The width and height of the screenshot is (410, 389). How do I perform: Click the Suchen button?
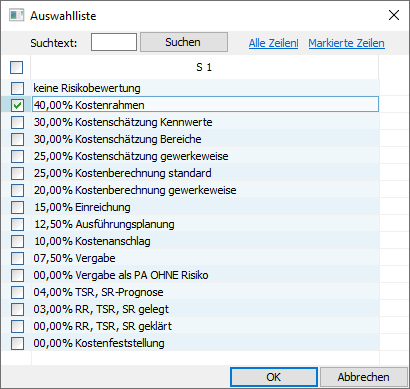(x=184, y=42)
